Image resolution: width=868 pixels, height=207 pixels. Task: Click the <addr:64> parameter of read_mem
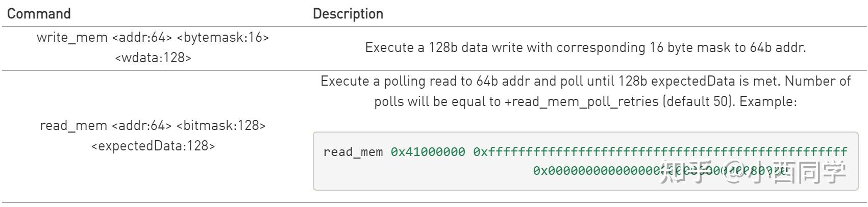pos(142,125)
